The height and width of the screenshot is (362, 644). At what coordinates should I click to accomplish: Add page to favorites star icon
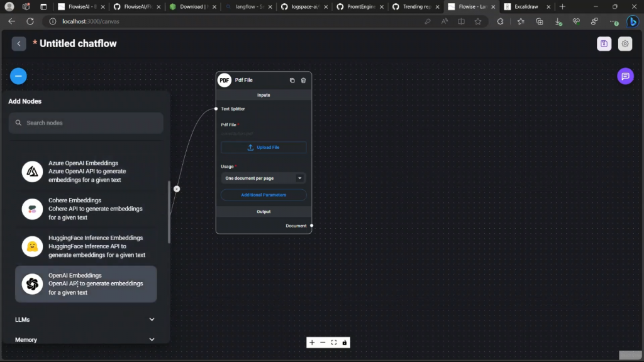478,21
